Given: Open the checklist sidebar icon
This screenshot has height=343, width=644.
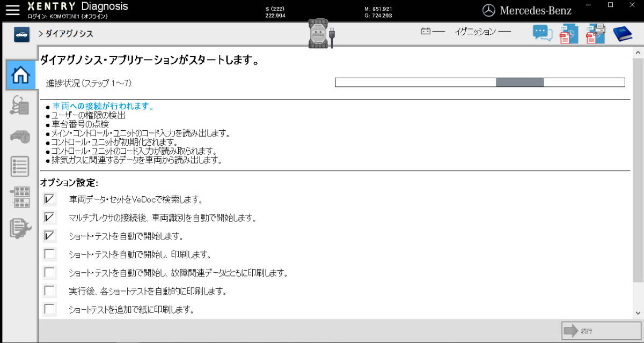Looking at the screenshot, I should point(20,167).
